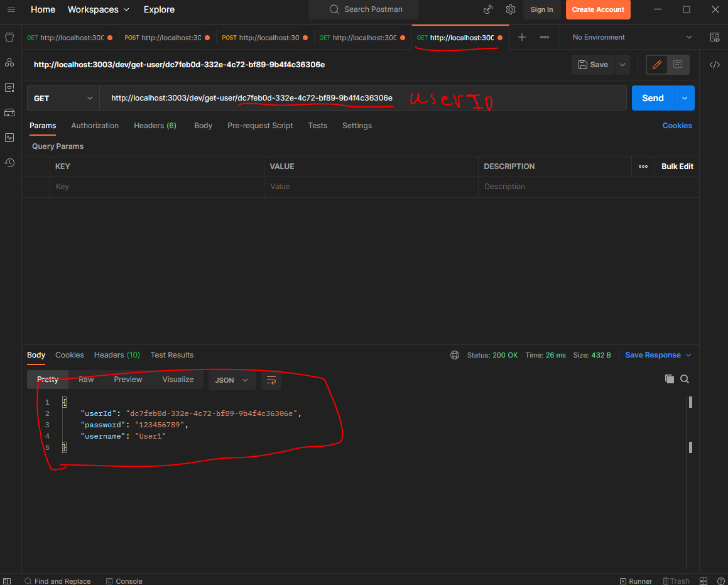Viewport: 728px width, 585px height.
Task: Open the Environment selector dropdown
Action: pos(629,37)
